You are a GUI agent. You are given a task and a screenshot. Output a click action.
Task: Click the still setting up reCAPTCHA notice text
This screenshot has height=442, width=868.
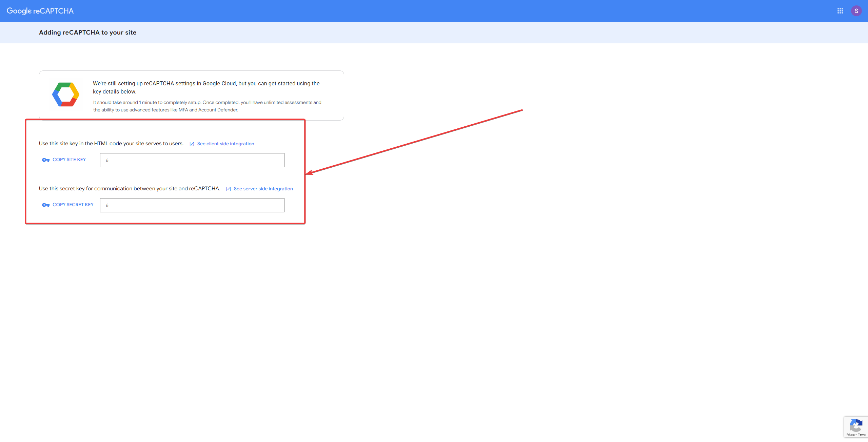(x=206, y=87)
